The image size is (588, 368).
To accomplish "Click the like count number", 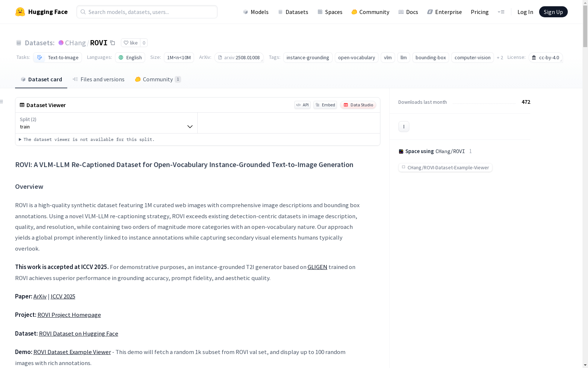I will pos(144,43).
